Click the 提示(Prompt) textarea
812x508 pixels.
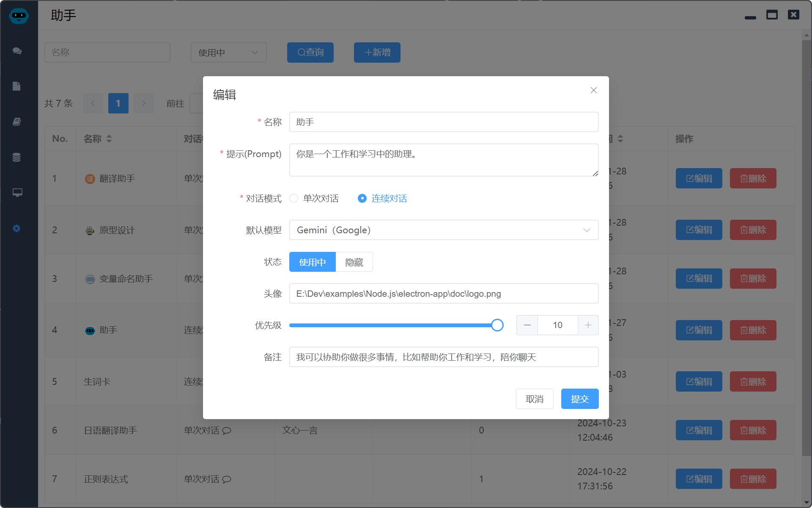click(444, 160)
